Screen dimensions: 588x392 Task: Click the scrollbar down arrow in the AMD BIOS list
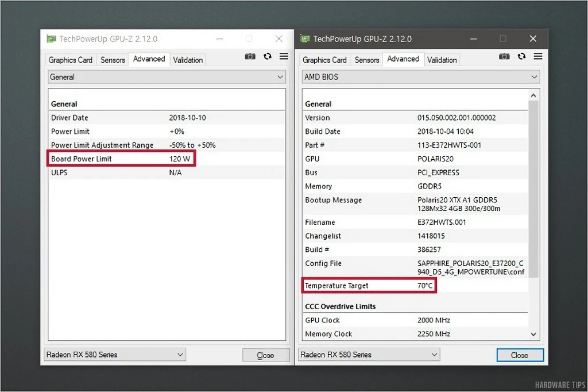tap(533, 334)
